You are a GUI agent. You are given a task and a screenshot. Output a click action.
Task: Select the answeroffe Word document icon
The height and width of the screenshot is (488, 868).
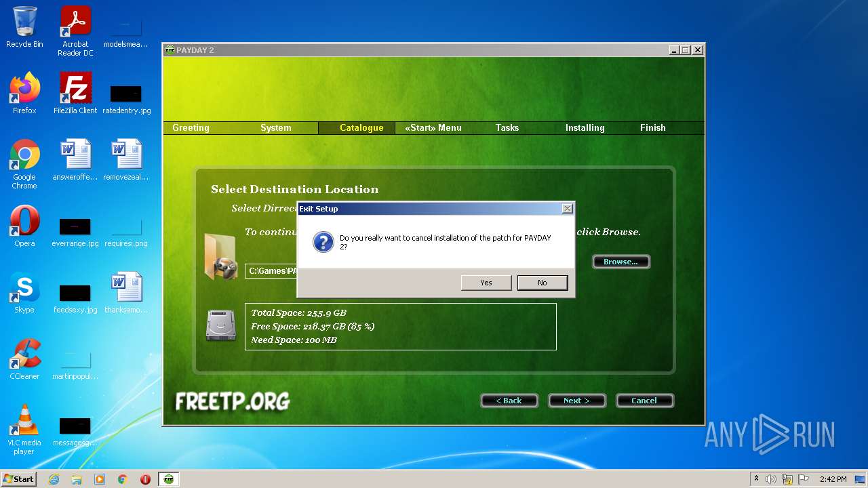[75, 160]
